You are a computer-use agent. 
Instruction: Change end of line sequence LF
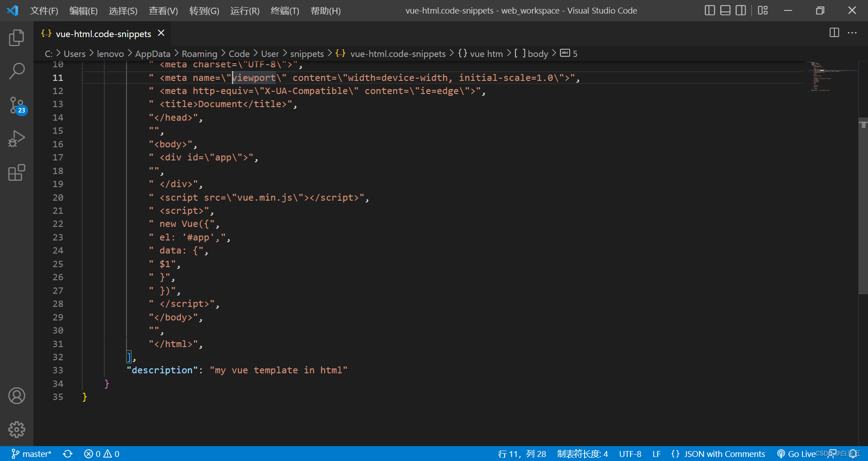tap(656, 454)
